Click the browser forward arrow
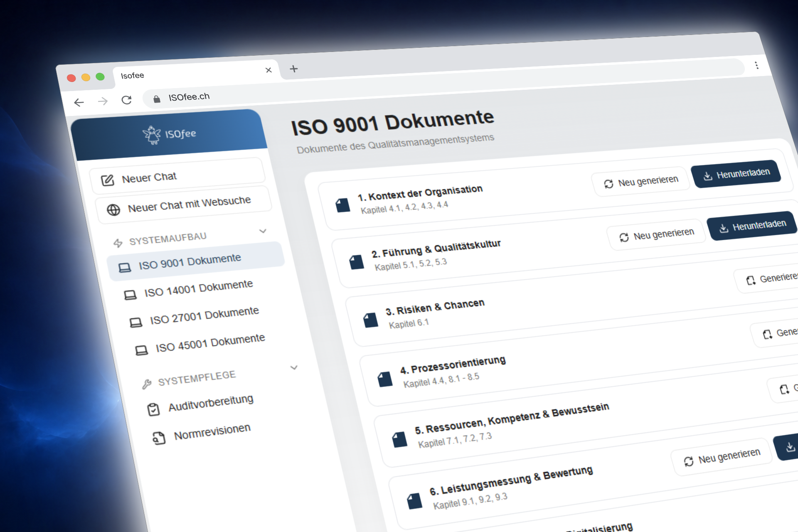This screenshot has height=532, width=798. [103, 101]
